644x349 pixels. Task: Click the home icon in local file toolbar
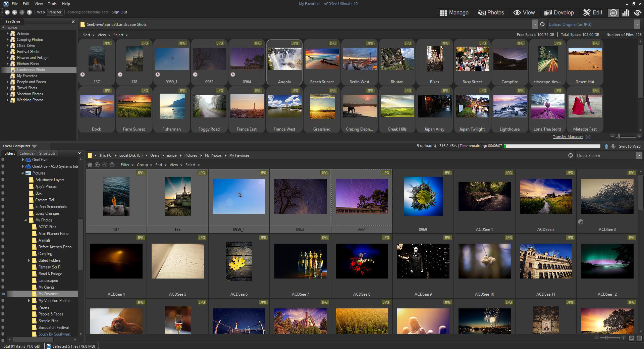(x=90, y=165)
